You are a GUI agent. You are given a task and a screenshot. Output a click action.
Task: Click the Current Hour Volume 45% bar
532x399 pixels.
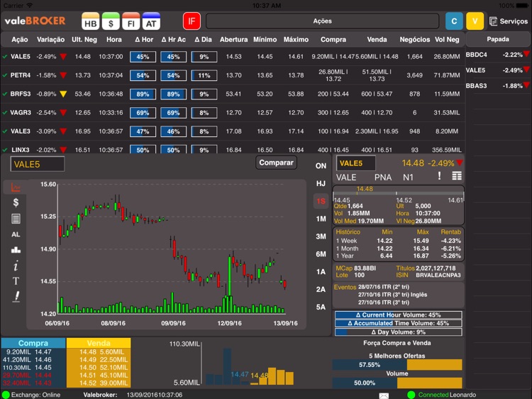pyautogui.click(x=399, y=315)
